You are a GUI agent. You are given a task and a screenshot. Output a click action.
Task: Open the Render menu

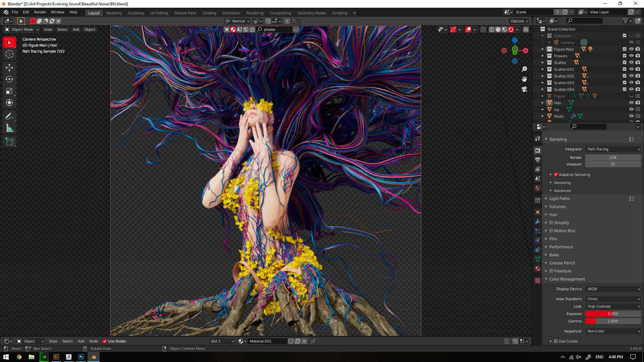pos(40,12)
